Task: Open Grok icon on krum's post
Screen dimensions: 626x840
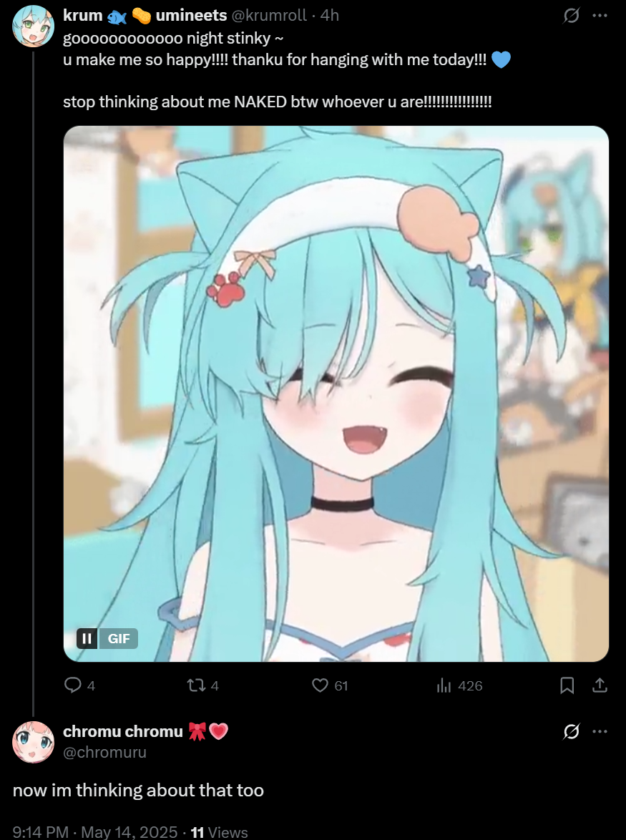Action: click(571, 16)
